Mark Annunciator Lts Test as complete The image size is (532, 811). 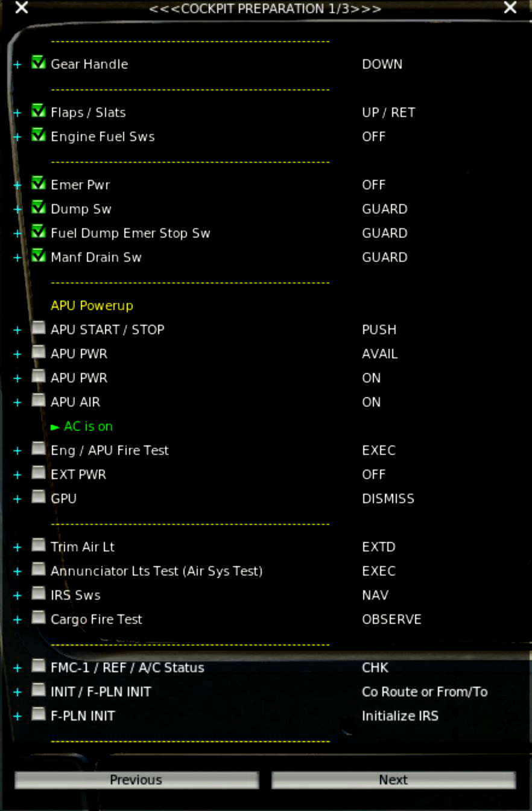tap(38, 571)
